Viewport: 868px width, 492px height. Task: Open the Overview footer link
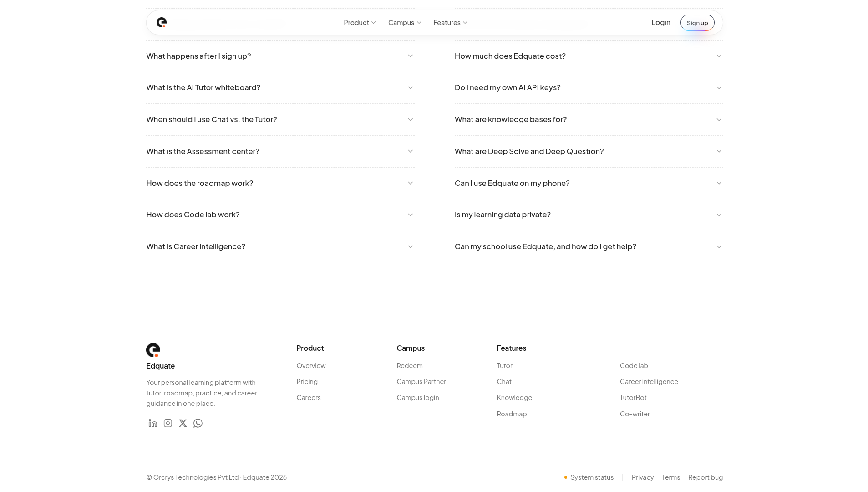click(x=311, y=366)
